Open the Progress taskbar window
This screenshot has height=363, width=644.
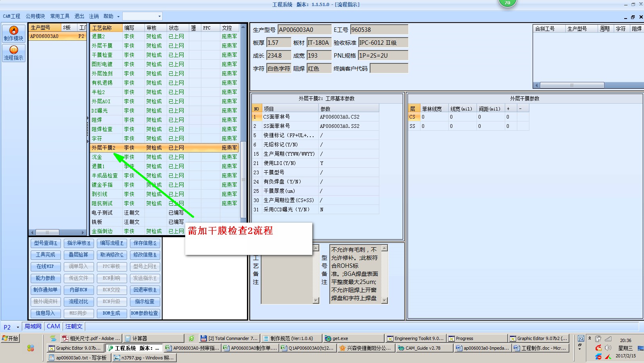(477, 338)
